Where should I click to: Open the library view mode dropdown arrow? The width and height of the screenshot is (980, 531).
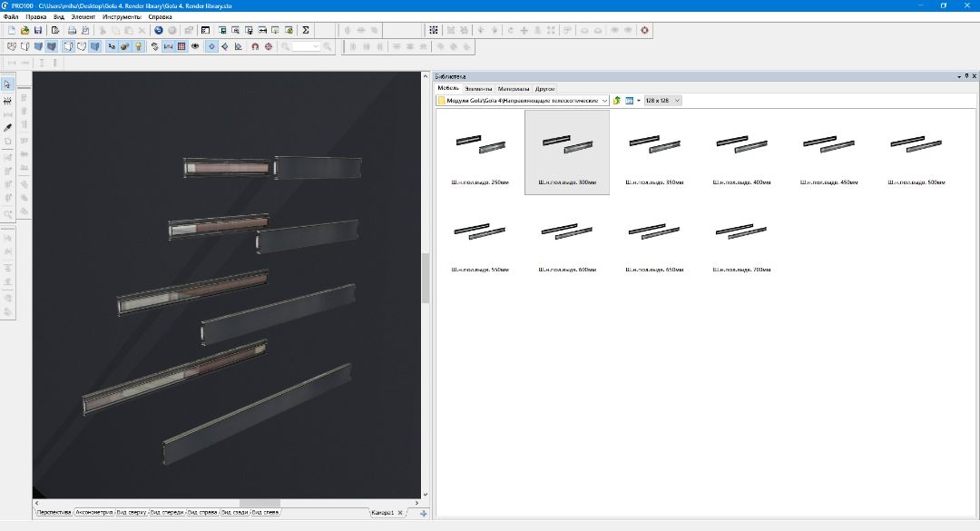pyautogui.click(x=638, y=101)
